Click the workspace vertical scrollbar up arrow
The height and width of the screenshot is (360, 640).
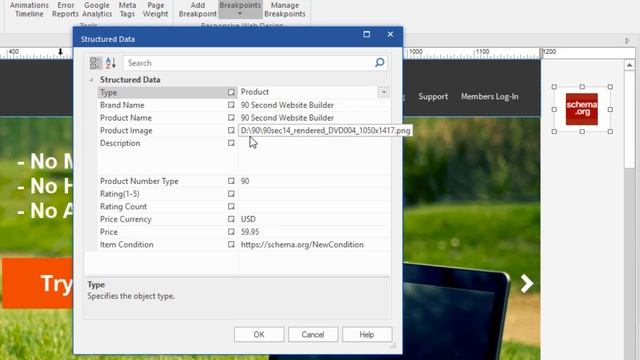[x=629, y=65]
